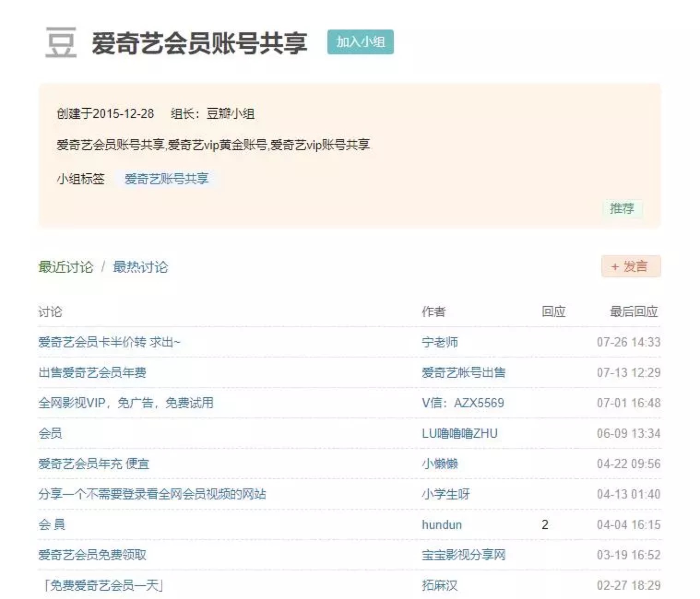
Task: View author profile 宁老师
Action: click(439, 342)
